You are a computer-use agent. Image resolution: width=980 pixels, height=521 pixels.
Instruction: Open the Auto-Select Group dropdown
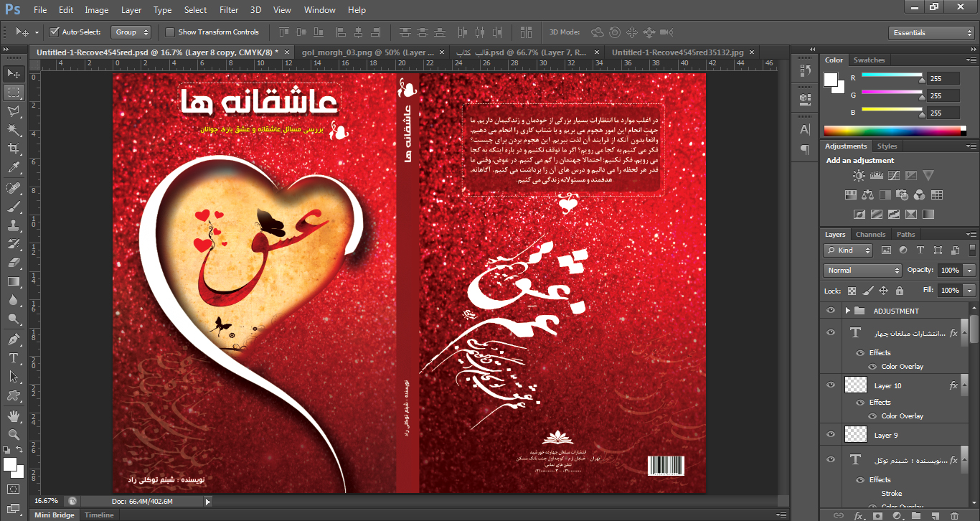pos(131,32)
